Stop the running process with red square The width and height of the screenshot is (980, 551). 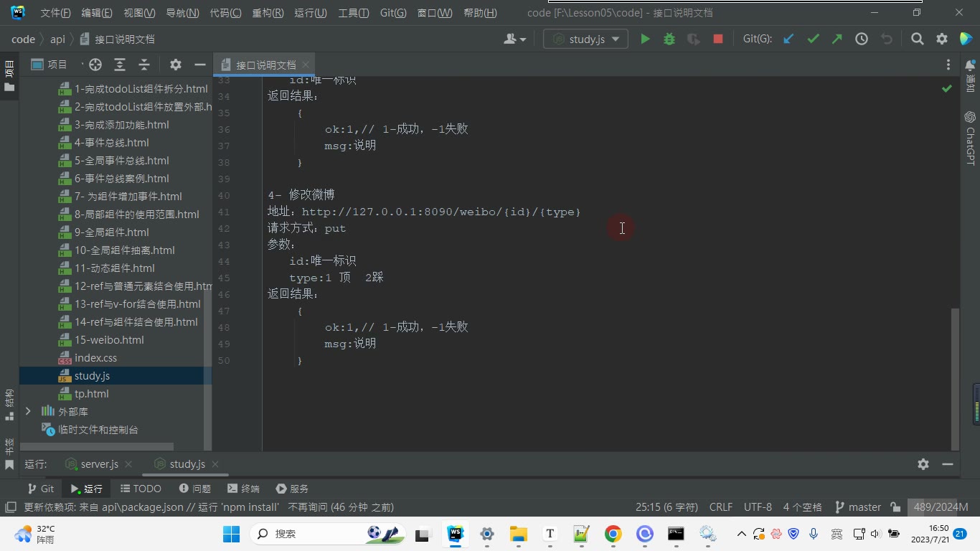(718, 39)
